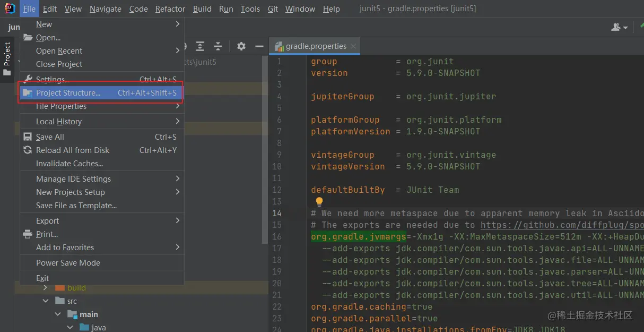Click Expand All in Project panel
644x332 pixels.
coord(199,46)
